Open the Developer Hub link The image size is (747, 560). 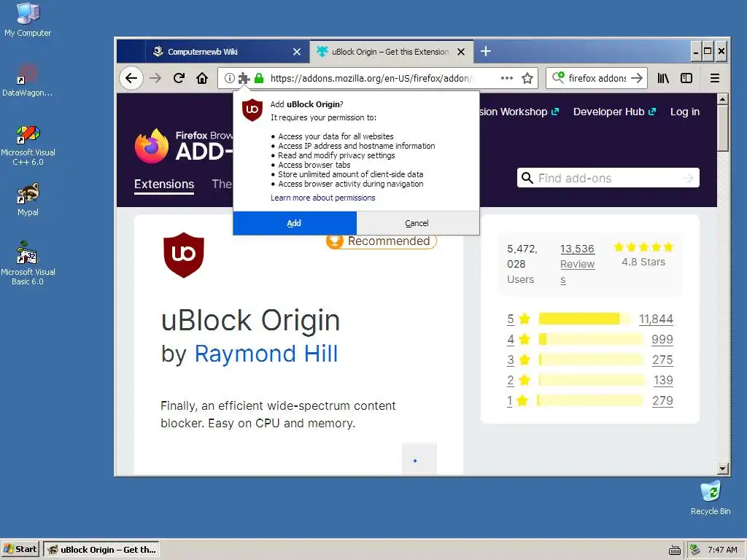point(614,112)
